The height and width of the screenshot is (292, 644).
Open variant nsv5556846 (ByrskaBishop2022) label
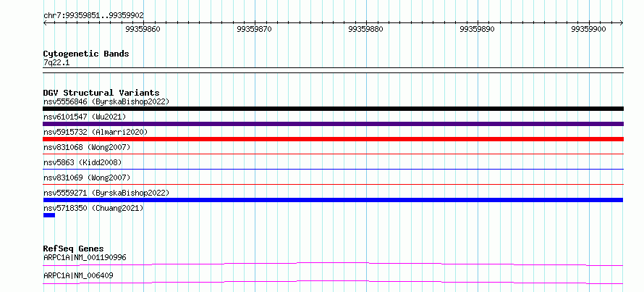click(x=106, y=101)
